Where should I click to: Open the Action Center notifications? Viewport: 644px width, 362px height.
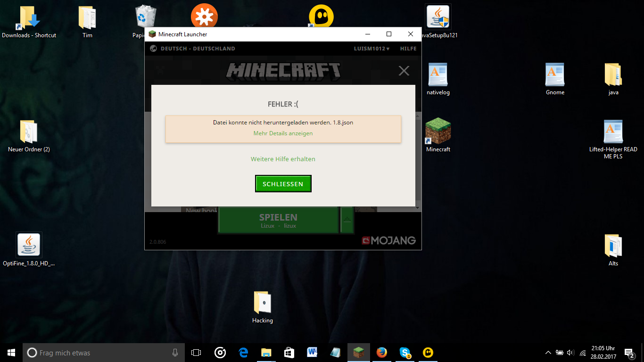tap(629, 353)
